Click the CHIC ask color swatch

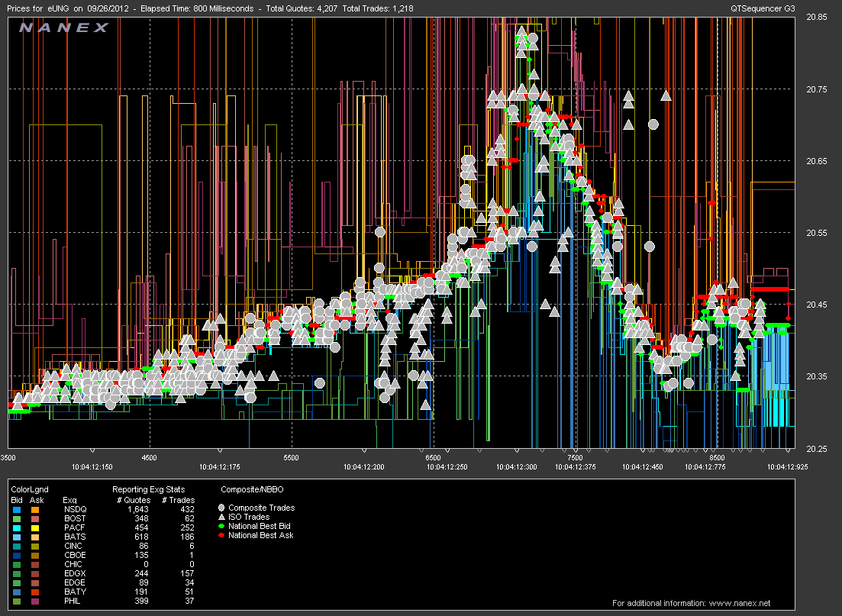pos(35,564)
